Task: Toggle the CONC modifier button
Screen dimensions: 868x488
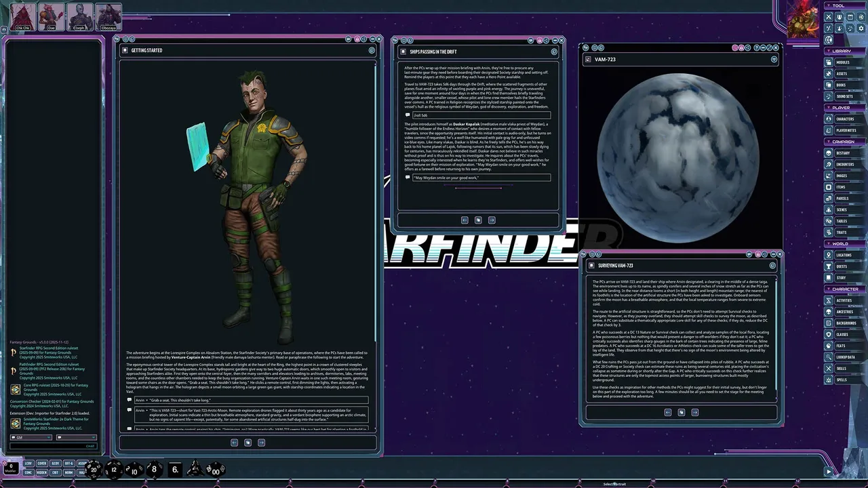Action: tap(28, 472)
